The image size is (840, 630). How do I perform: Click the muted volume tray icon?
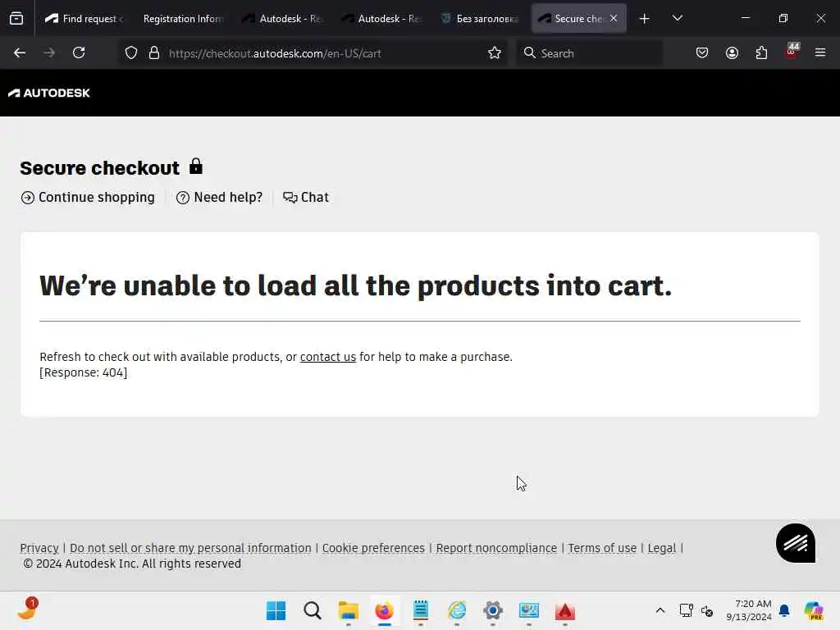[x=707, y=610]
